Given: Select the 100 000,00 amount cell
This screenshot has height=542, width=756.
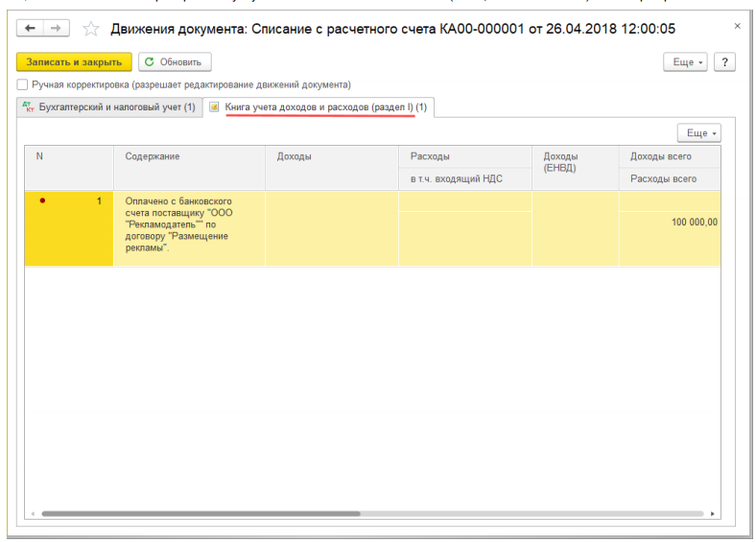Looking at the screenshot, I should point(670,223).
